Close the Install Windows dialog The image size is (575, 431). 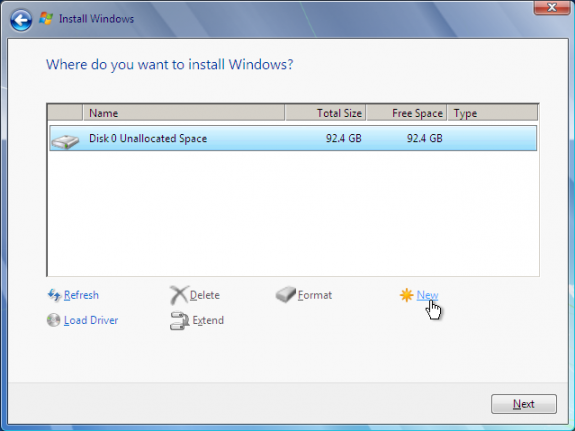click(x=552, y=8)
